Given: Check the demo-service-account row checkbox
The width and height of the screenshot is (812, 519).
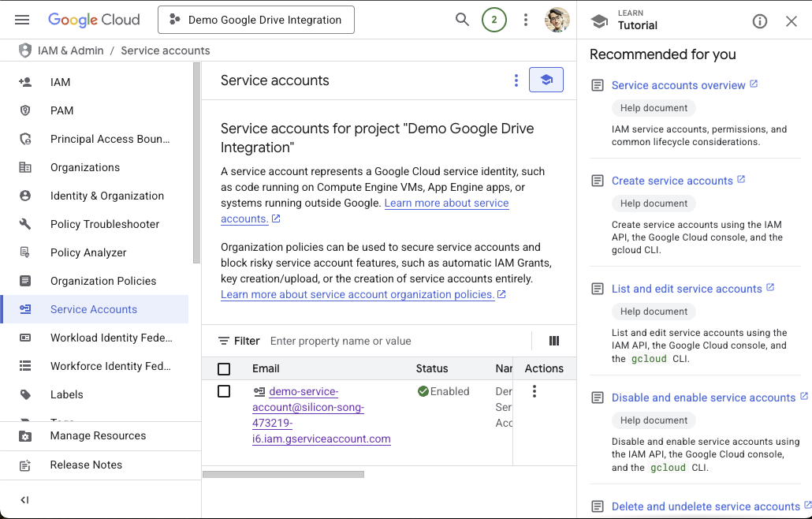Looking at the screenshot, I should (224, 391).
